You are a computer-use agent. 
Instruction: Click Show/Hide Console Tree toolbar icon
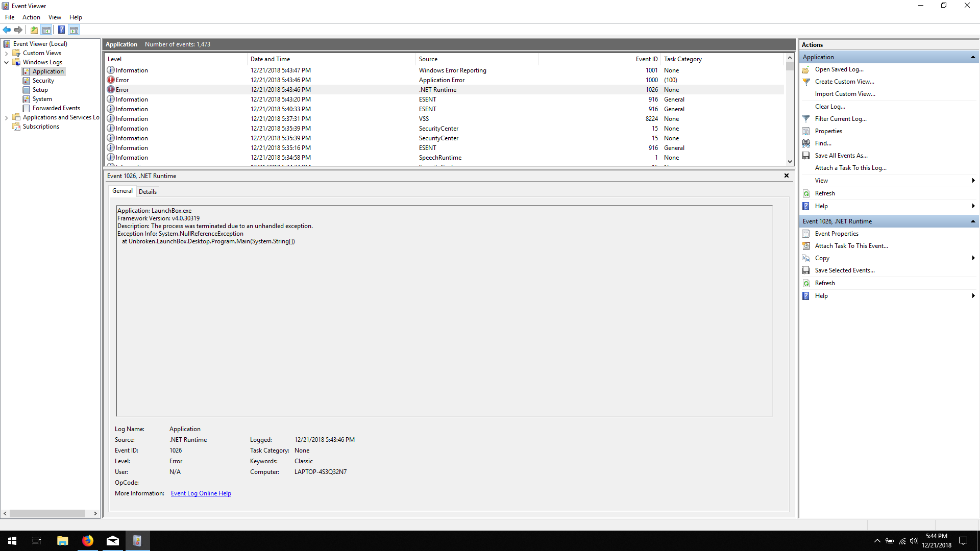(x=46, y=30)
